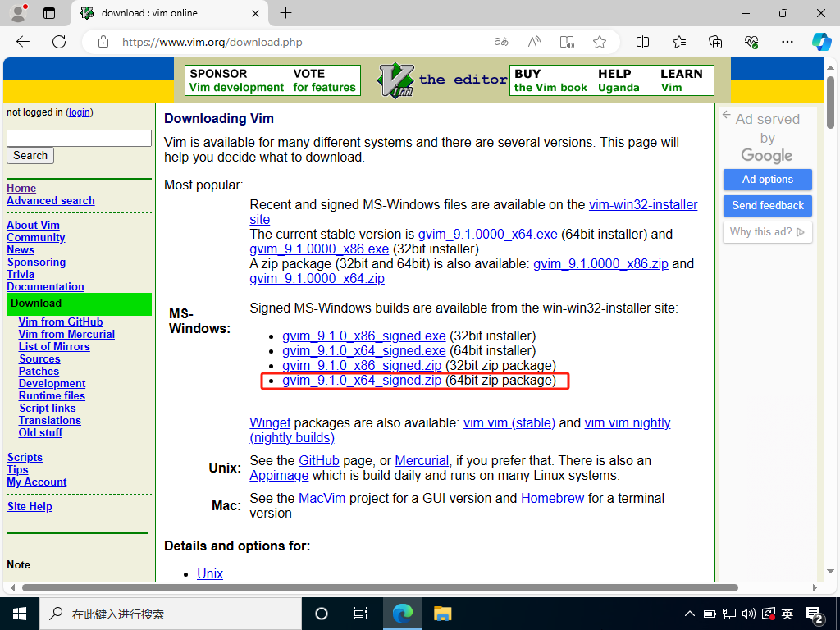Open Advanced search link

pos(50,200)
